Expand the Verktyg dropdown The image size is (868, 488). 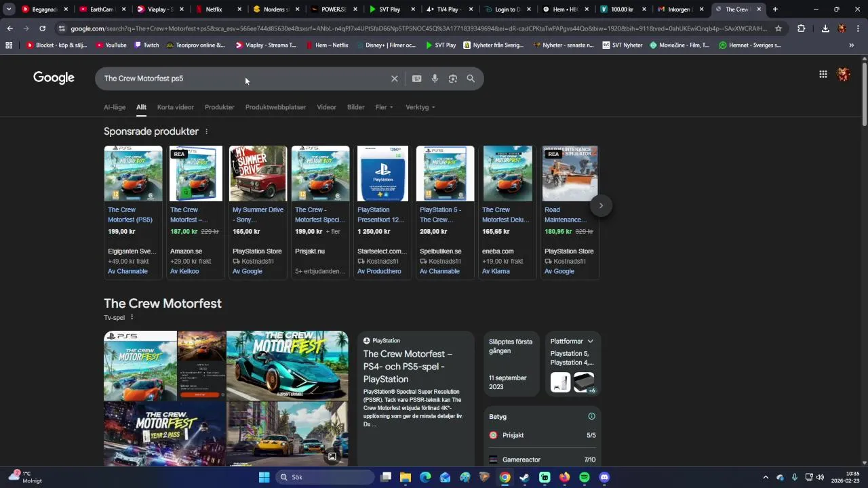pos(420,107)
